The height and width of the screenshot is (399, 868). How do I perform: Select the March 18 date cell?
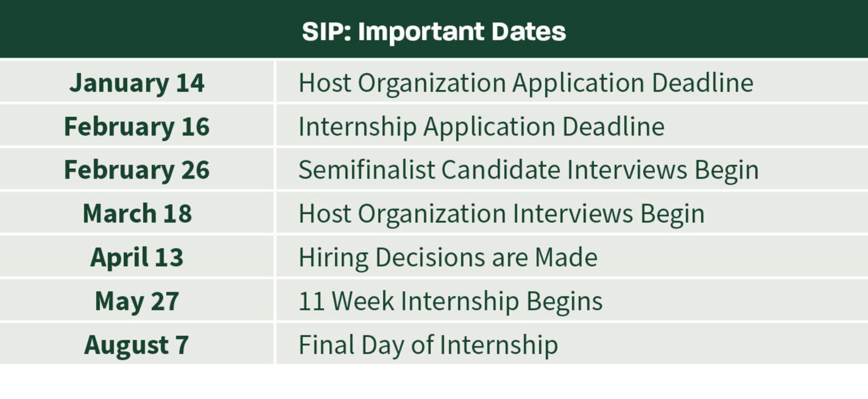[137, 214]
